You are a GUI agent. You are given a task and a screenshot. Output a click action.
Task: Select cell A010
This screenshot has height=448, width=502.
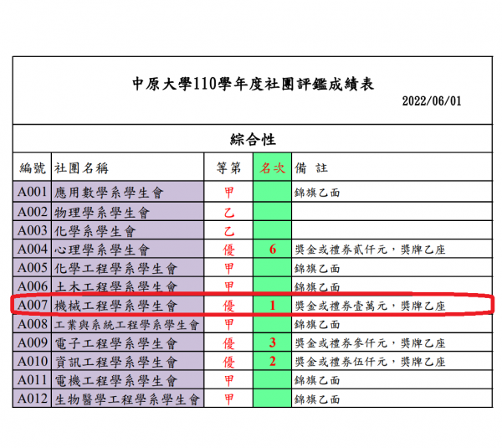pos(33,361)
